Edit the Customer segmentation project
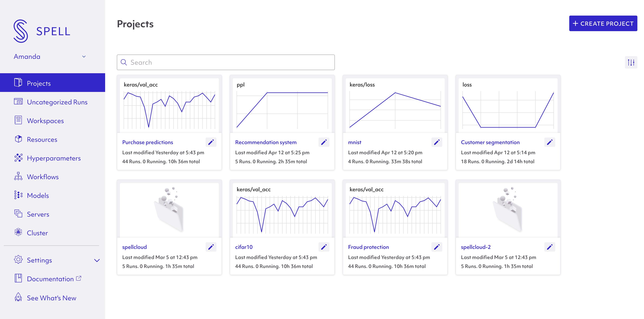This screenshot has width=644, height=319. (550, 142)
